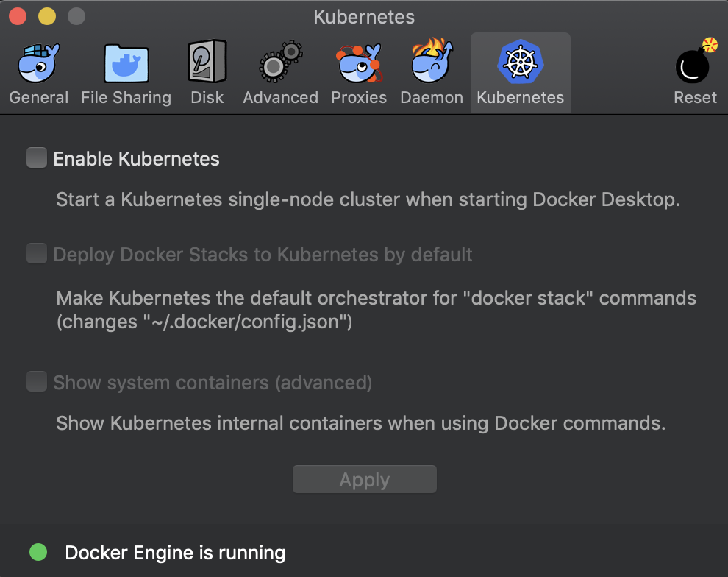
Task: Enable Kubernetes checkbox
Action: click(36, 158)
